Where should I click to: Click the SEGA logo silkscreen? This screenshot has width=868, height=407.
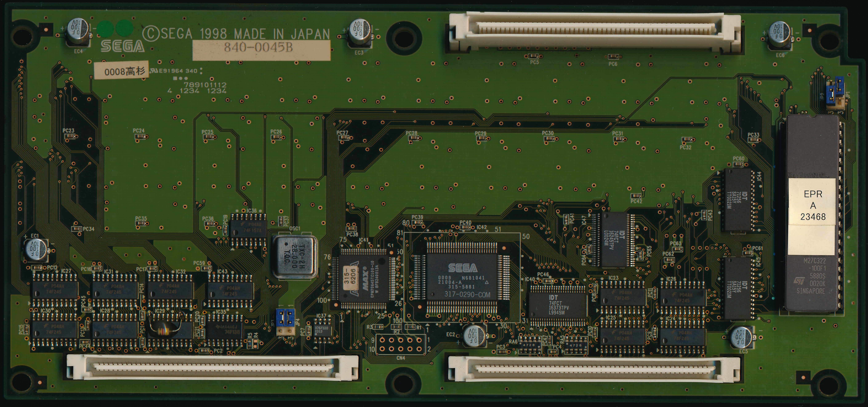[x=123, y=46]
